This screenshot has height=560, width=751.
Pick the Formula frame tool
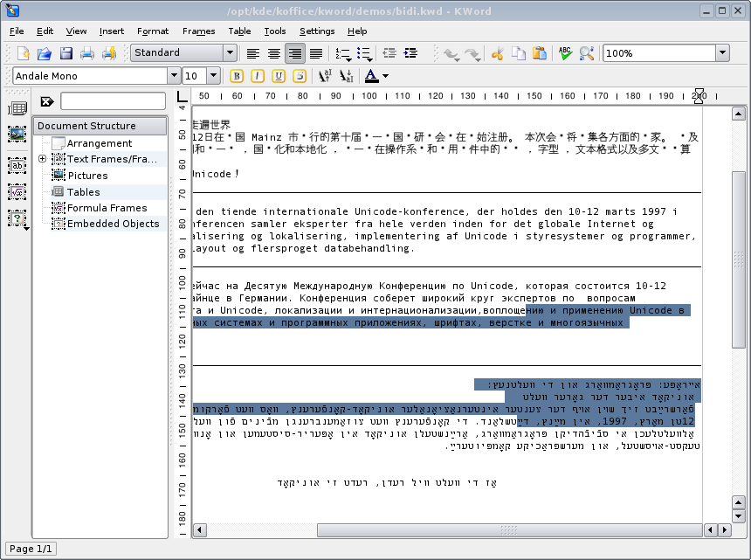[x=17, y=190]
